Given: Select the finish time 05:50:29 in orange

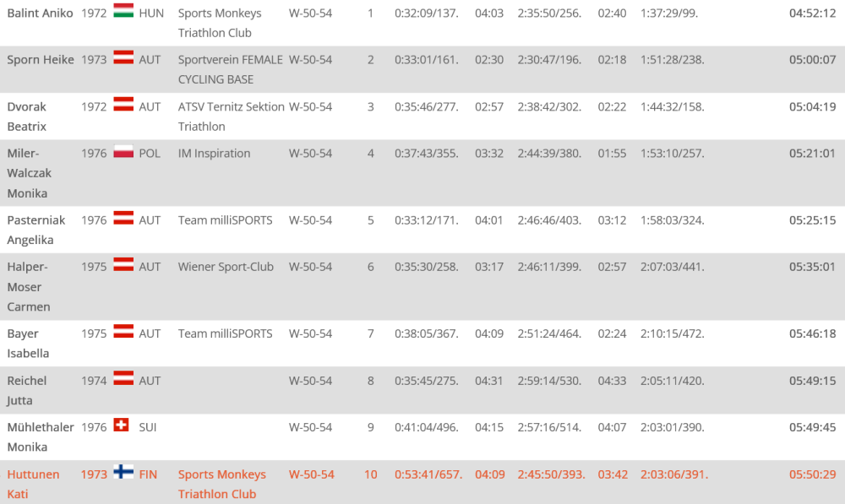Looking at the screenshot, I should coord(812,474).
